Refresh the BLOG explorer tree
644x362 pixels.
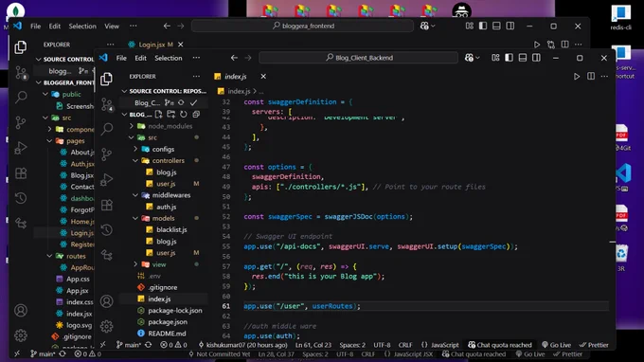[184, 115]
